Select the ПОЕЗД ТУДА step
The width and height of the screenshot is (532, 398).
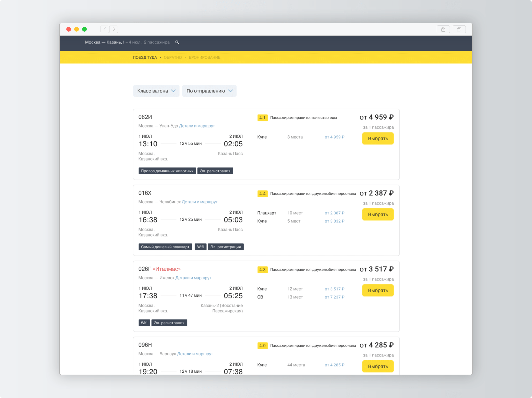coord(145,57)
